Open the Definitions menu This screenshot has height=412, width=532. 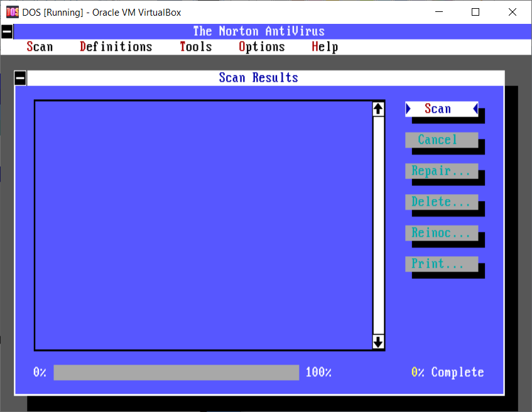(116, 47)
